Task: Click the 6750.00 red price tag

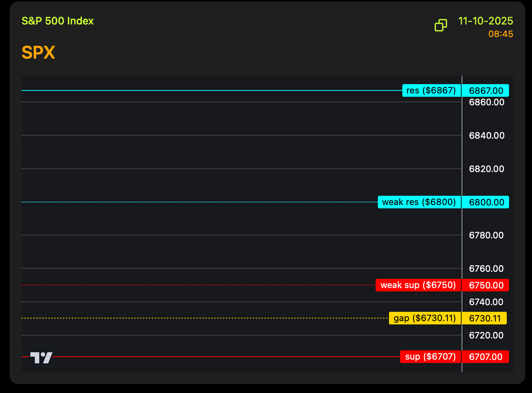Action: 486,285
